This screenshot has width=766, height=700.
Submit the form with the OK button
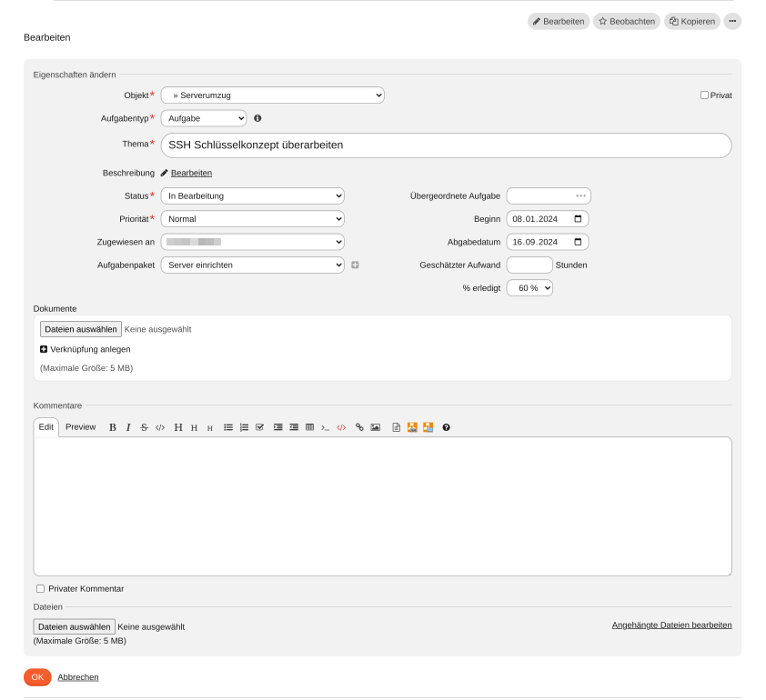click(36, 677)
